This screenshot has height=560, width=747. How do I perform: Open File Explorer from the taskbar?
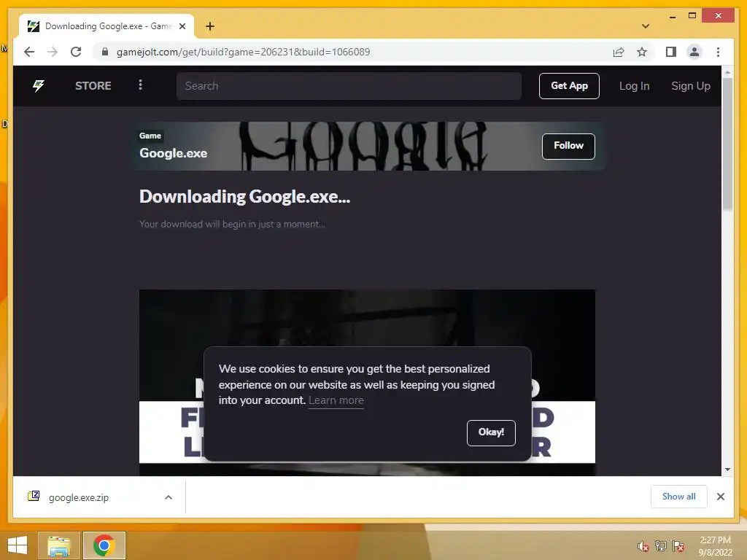pyautogui.click(x=58, y=545)
